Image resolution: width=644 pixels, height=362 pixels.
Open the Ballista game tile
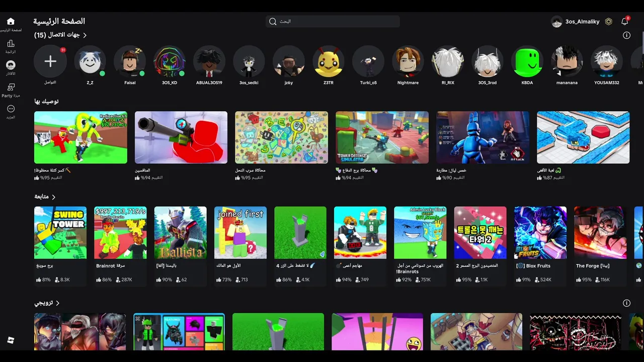[x=180, y=233]
